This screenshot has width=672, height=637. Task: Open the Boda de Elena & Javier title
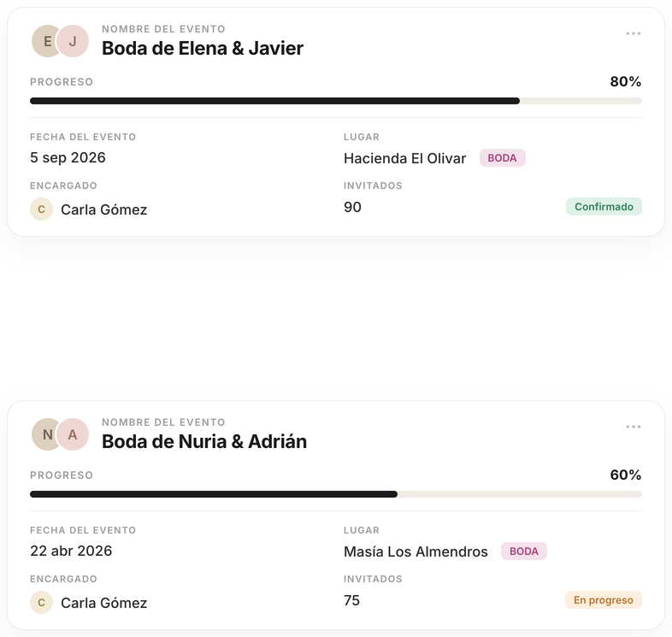[203, 48]
